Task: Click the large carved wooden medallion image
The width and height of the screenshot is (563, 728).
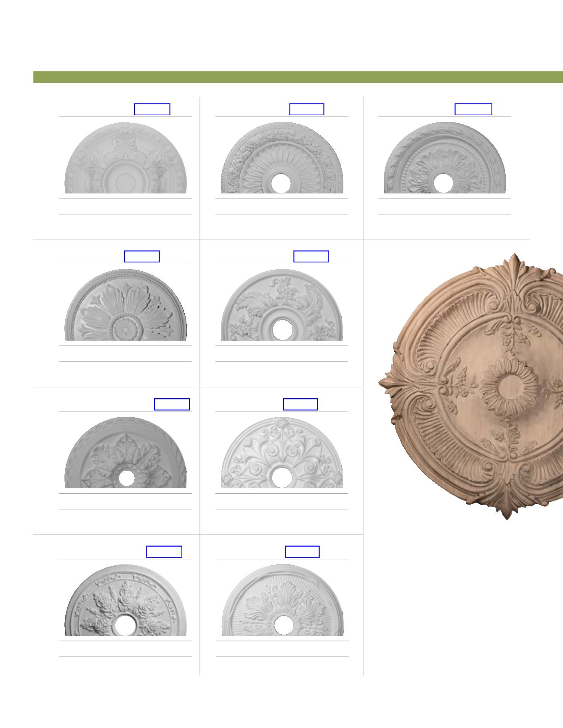Action: click(475, 387)
